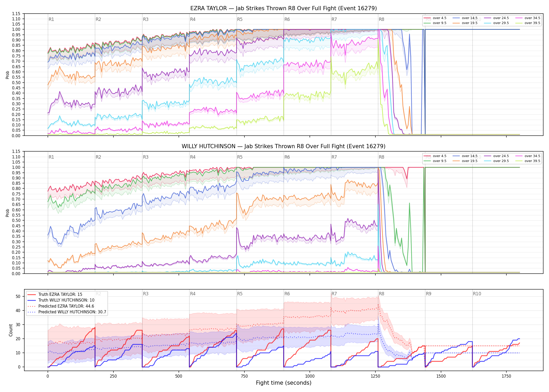Screen dimensions: 549x392
Task: Click the 50 tick on the Count axis
Action: pyautogui.click(x=18, y=296)
